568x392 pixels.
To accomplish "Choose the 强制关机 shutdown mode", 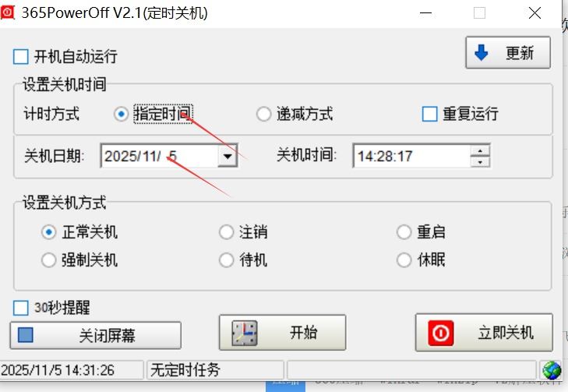I will 48,260.
